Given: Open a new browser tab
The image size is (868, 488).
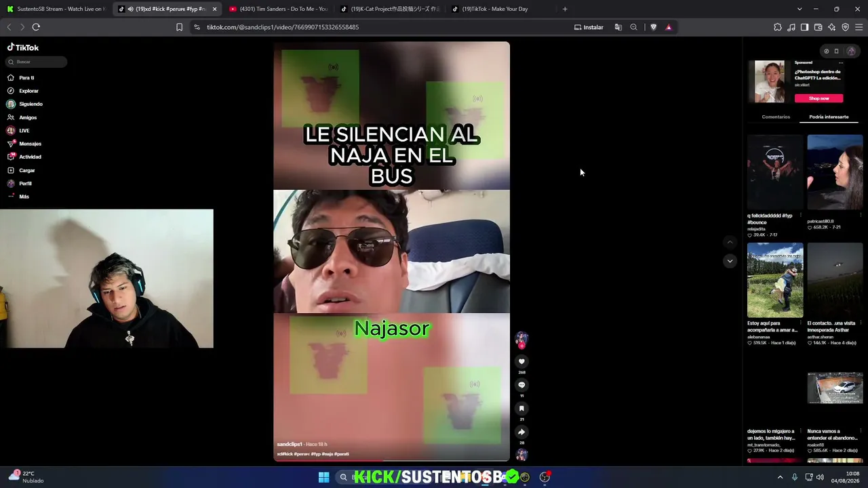Looking at the screenshot, I should pos(565,9).
